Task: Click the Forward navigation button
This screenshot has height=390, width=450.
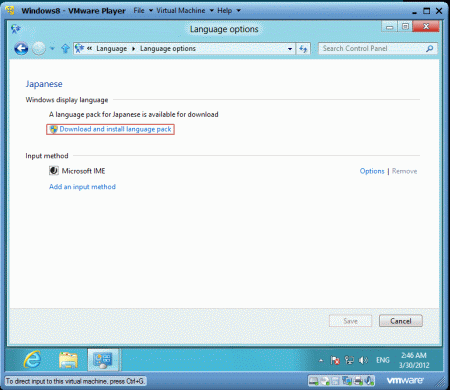Action: point(39,49)
